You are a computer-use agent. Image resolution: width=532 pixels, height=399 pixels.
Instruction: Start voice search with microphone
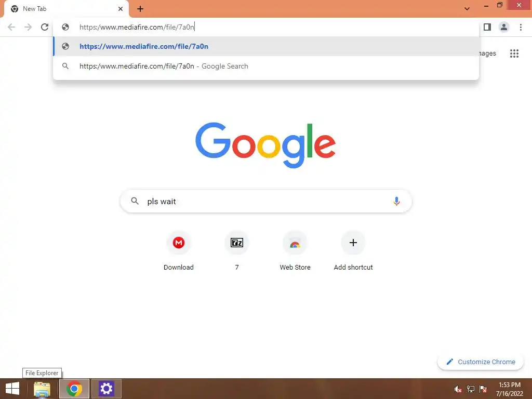click(396, 201)
